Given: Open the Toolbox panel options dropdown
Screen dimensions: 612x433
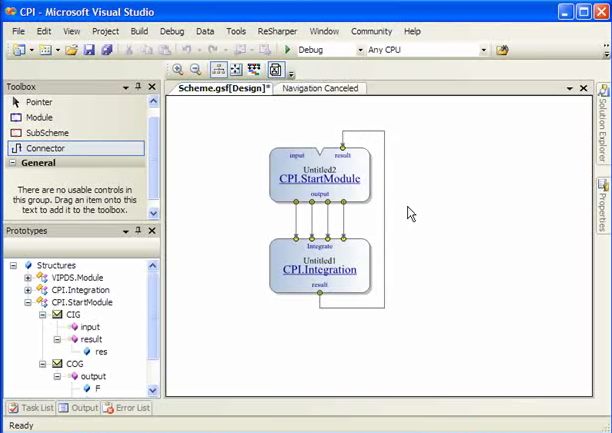Looking at the screenshot, I should pos(126,87).
